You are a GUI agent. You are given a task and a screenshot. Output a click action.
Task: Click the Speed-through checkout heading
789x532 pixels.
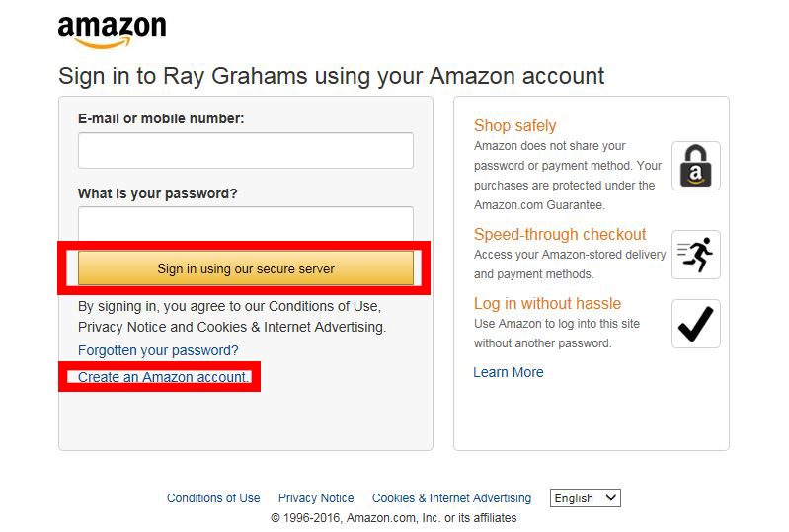(560, 234)
